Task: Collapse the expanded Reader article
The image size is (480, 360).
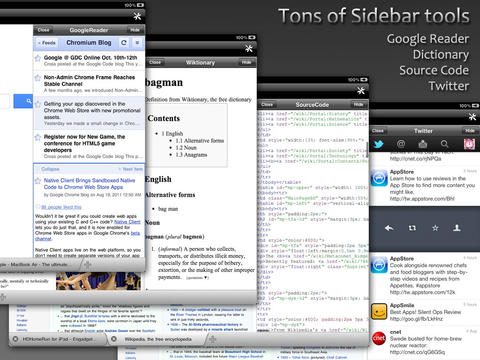Action: coord(50,169)
